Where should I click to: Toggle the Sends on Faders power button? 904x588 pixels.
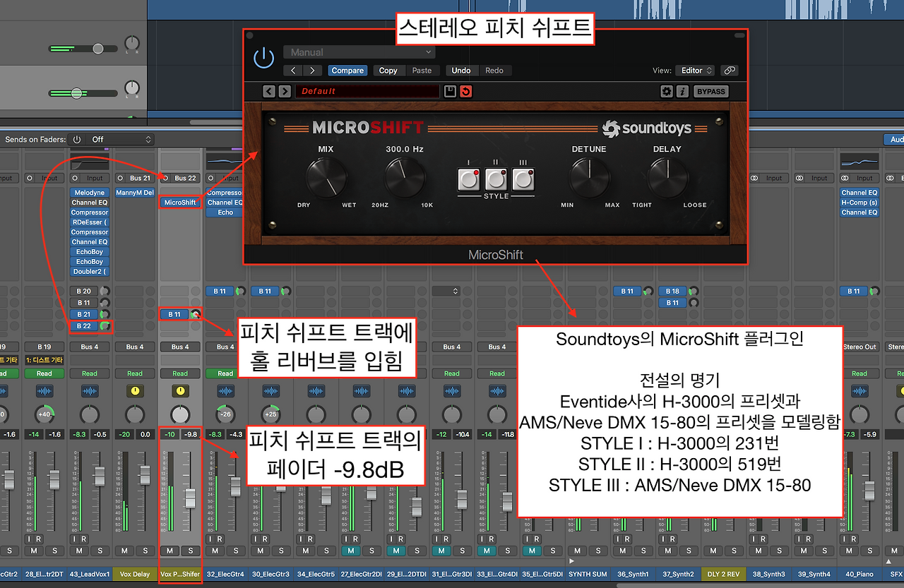[x=77, y=140]
